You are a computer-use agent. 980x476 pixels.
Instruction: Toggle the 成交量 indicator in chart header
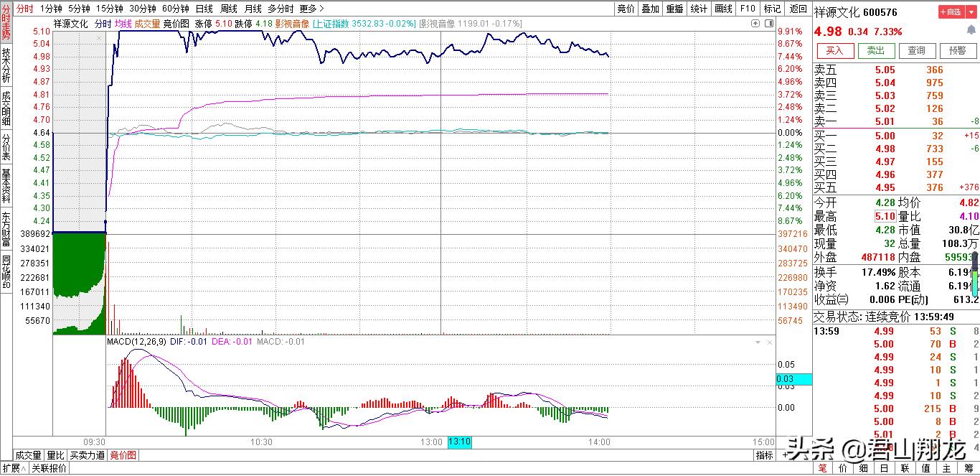147,24
